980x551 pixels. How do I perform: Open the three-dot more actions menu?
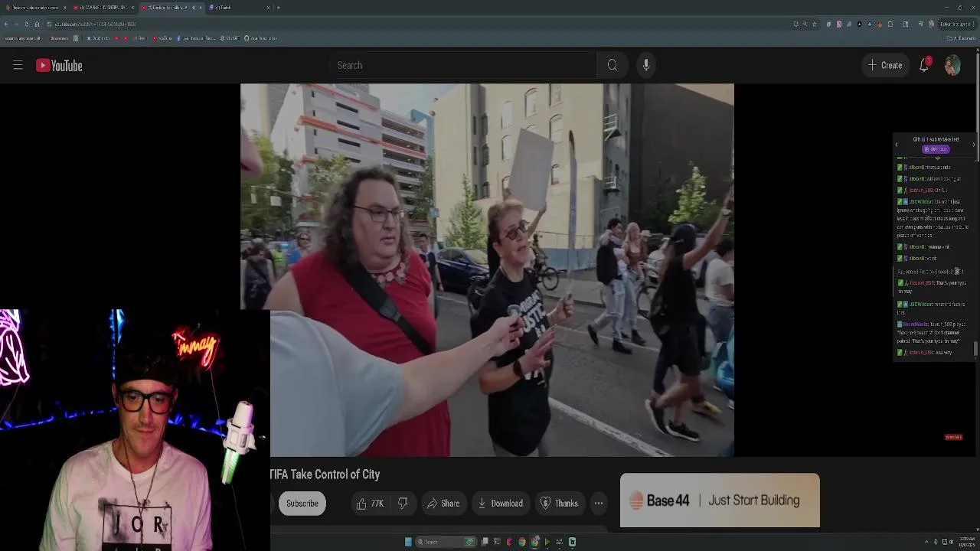tap(599, 503)
